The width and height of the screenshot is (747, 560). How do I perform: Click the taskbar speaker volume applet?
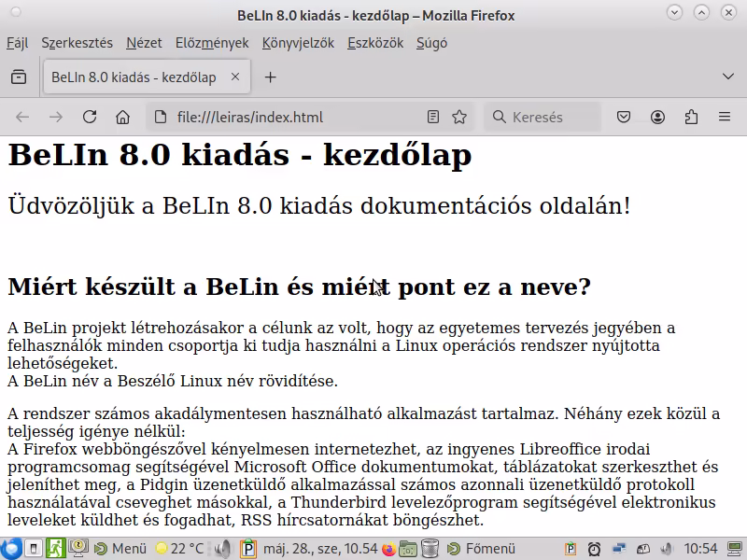click(x=222, y=549)
